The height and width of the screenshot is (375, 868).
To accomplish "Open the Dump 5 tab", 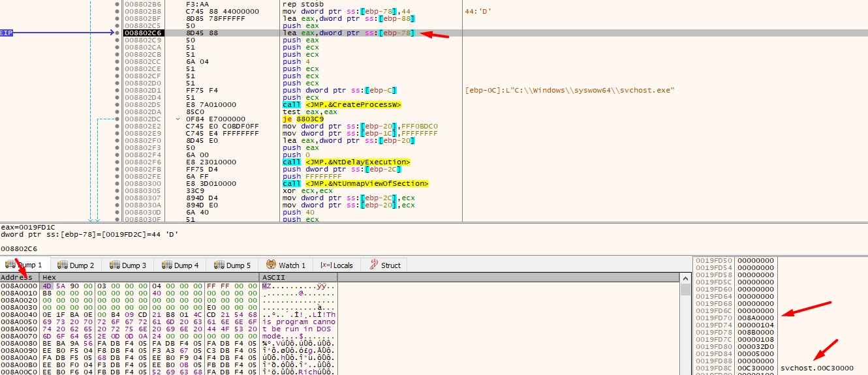I will pos(232,265).
